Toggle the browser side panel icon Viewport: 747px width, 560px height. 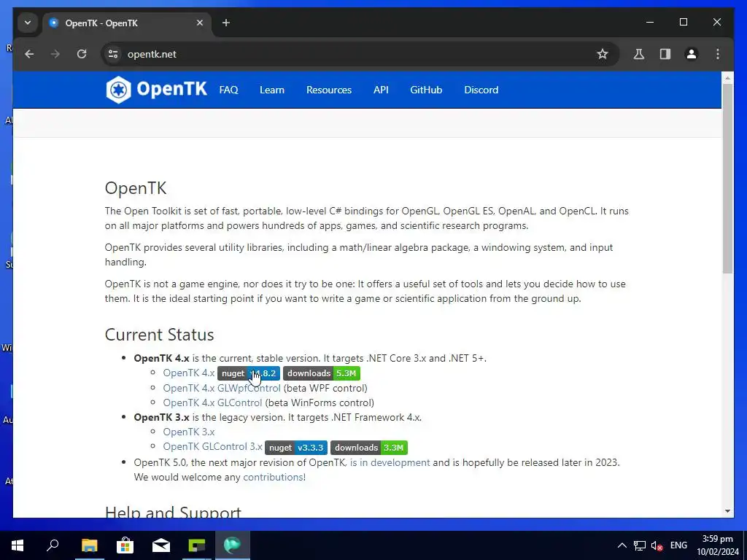(665, 54)
